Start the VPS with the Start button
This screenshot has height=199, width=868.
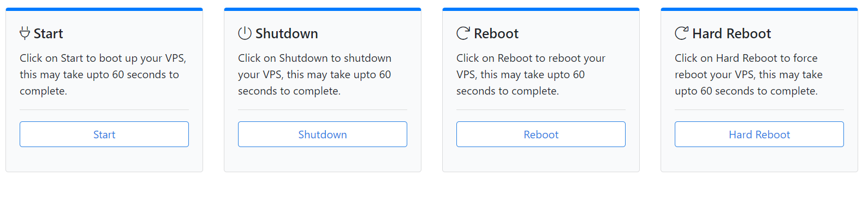tap(104, 134)
